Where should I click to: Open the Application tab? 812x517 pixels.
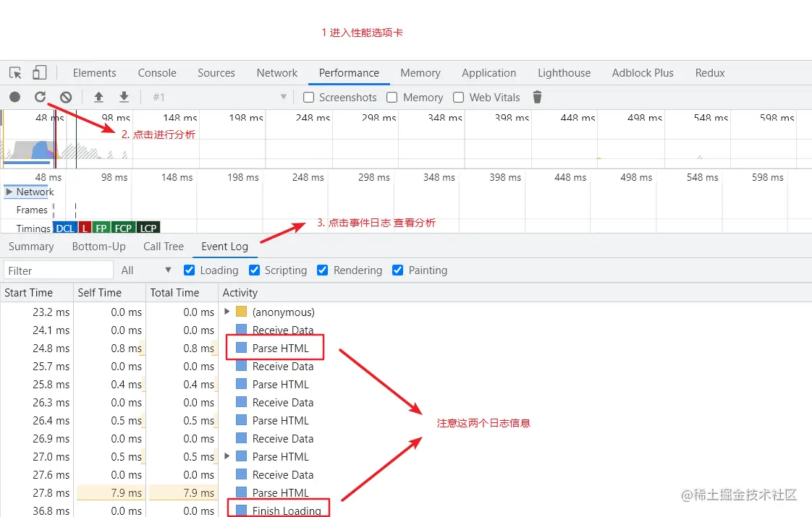pyautogui.click(x=489, y=73)
